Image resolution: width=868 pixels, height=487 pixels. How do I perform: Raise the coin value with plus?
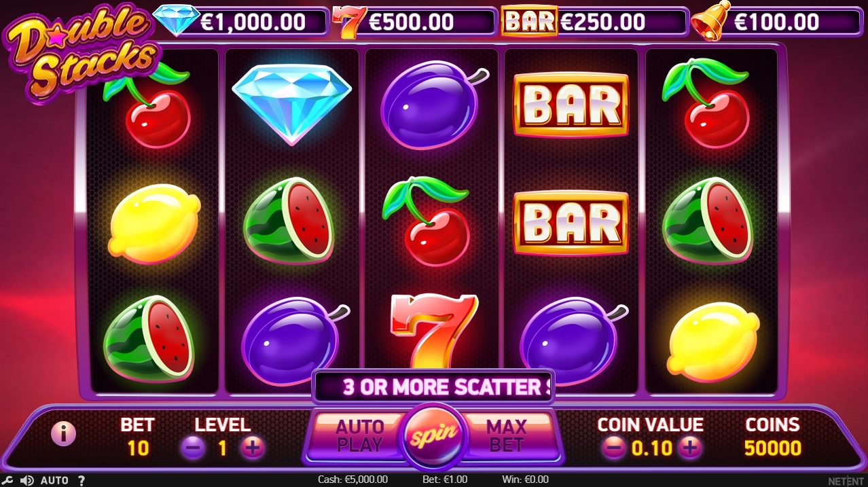tap(689, 448)
